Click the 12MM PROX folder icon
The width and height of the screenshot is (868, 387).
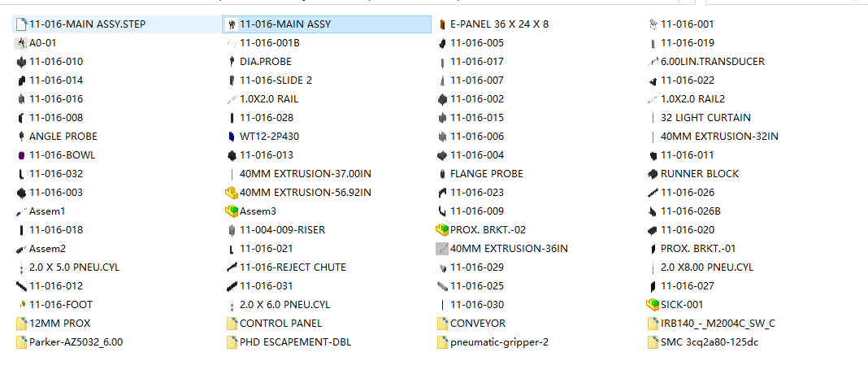[x=22, y=324]
